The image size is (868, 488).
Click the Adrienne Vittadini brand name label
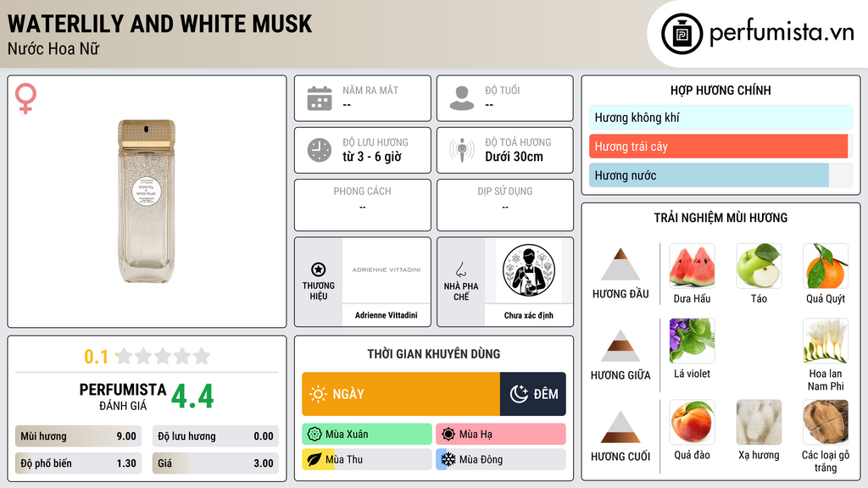coord(387,315)
